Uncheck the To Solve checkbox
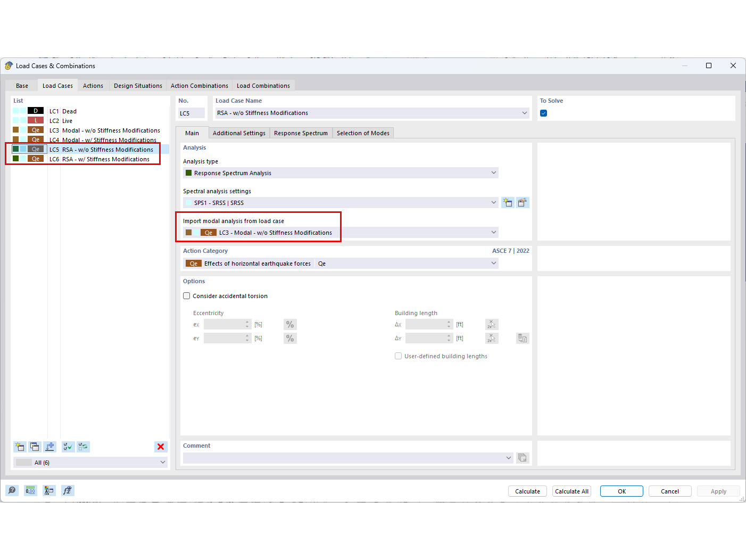746x560 pixels. click(x=543, y=113)
